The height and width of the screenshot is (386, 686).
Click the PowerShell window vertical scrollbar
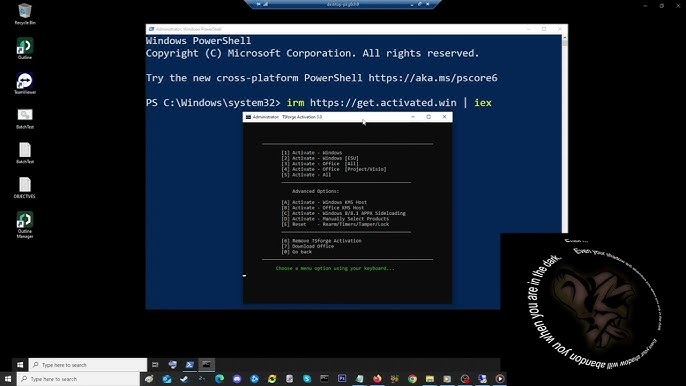click(564, 134)
